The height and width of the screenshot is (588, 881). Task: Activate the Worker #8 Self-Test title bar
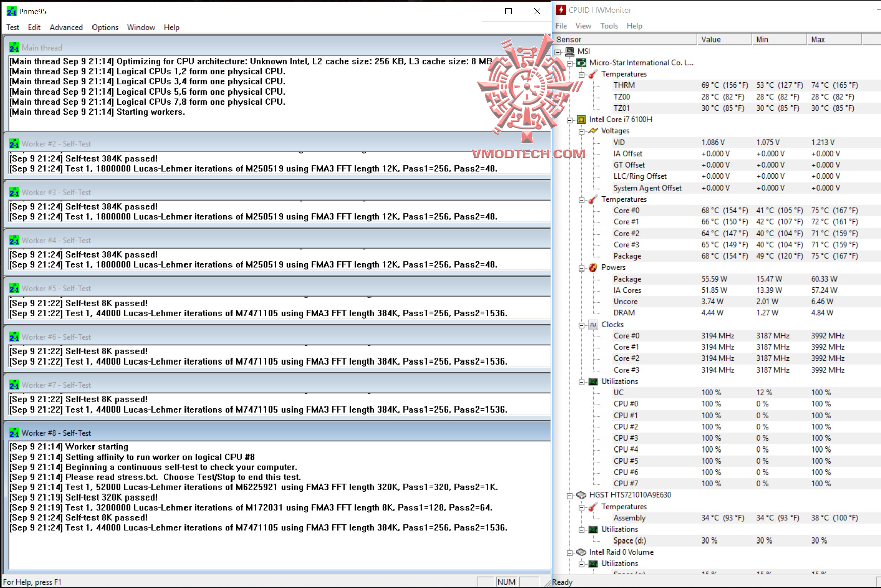point(278,433)
